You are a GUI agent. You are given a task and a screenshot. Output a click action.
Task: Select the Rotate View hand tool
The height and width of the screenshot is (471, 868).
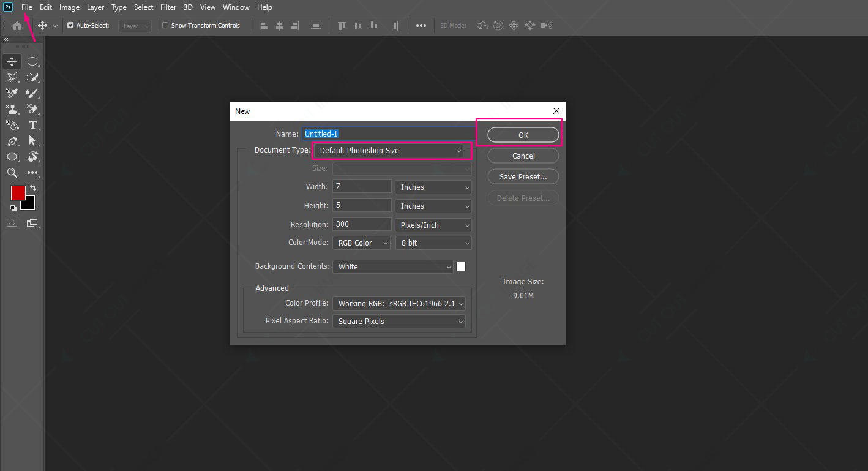pos(32,157)
